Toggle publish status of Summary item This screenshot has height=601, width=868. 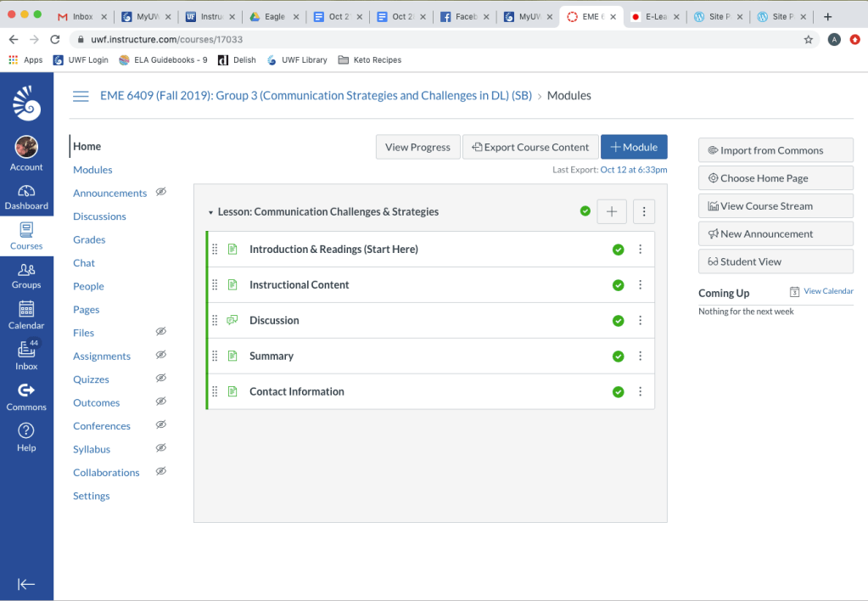(618, 357)
